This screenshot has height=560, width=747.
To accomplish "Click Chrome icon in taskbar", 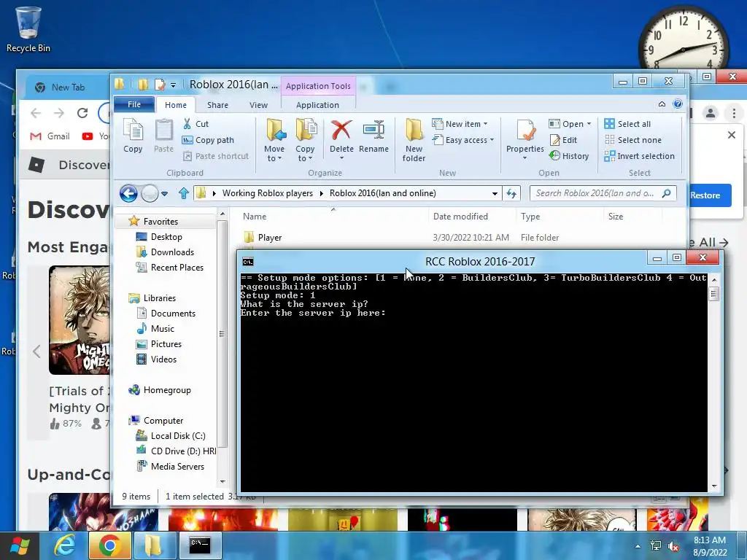I will point(109,545).
